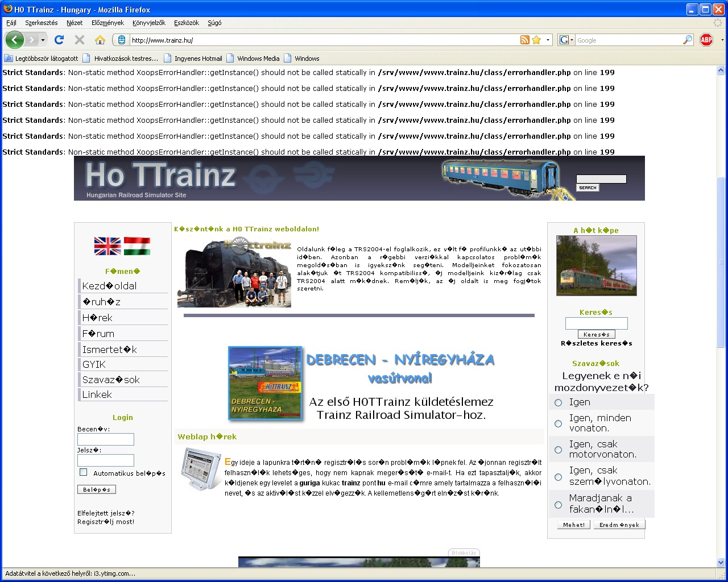
Task: Click the SEARCH button in banner
Action: click(x=588, y=188)
